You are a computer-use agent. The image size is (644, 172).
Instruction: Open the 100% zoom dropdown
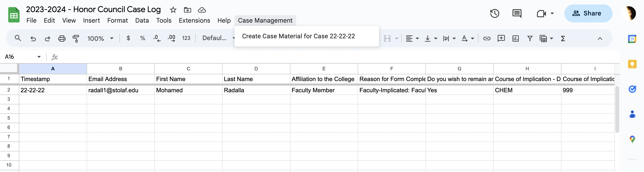click(100, 39)
